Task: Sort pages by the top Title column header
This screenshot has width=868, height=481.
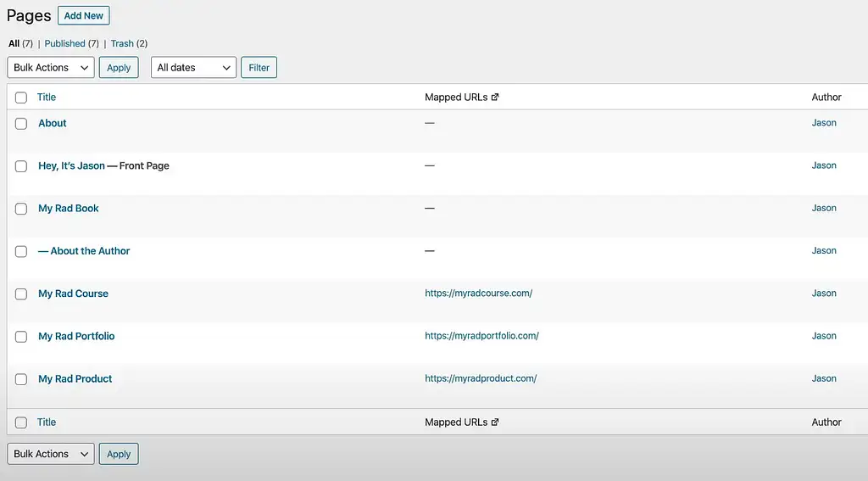Action: (x=47, y=97)
